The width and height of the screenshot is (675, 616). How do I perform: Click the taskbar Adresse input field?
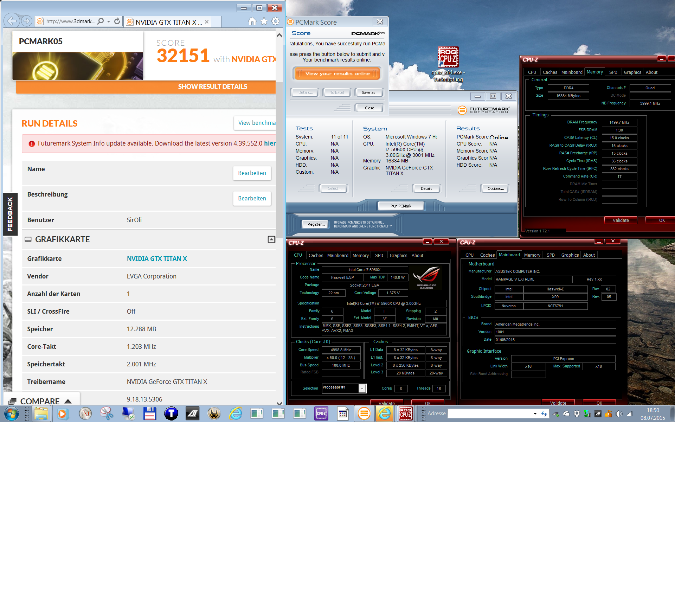click(x=490, y=413)
